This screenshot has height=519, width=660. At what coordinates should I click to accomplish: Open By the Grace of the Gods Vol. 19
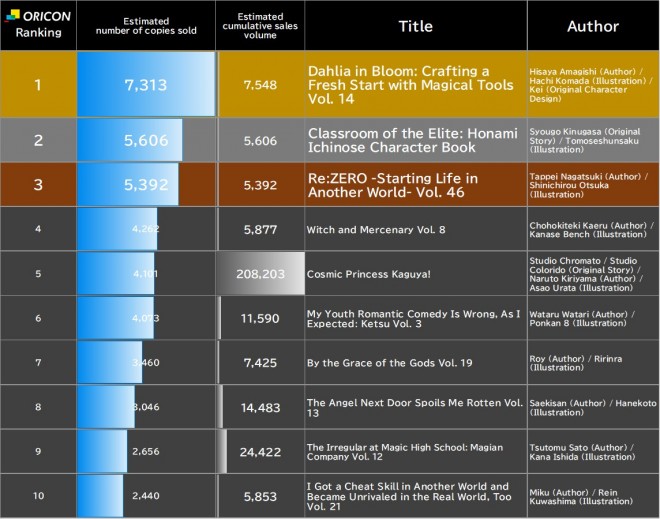click(389, 363)
